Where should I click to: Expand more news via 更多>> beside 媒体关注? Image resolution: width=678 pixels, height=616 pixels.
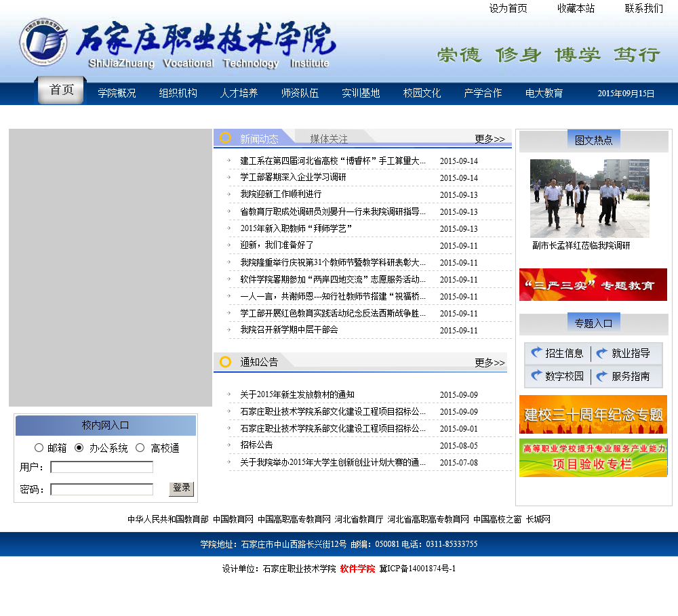(490, 139)
